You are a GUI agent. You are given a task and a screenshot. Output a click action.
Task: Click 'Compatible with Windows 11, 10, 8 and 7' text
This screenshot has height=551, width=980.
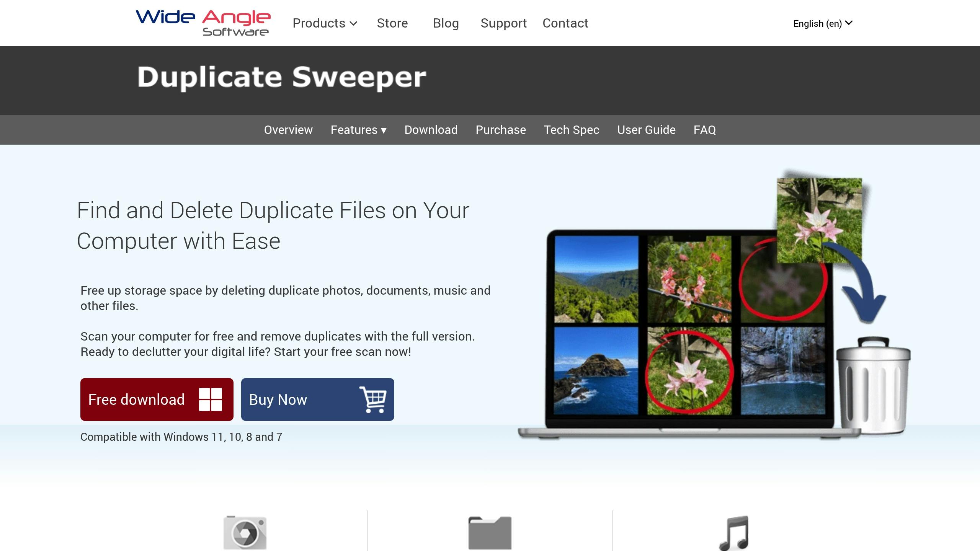(x=181, y=437)
